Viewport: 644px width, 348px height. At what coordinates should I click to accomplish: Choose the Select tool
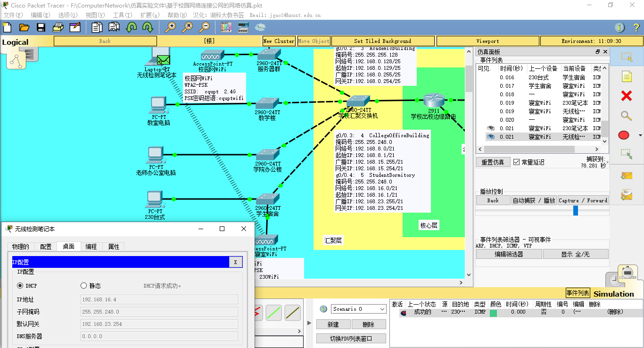(626, 57)
